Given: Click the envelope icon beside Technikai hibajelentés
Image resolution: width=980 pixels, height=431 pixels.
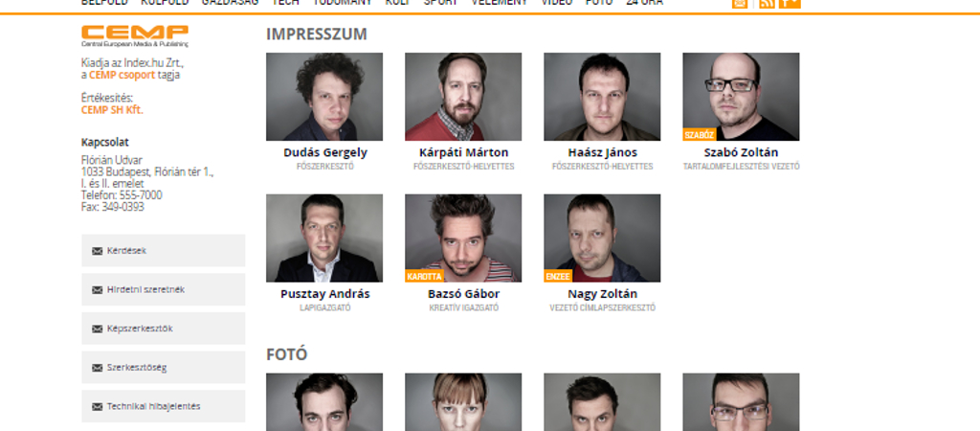Looking at the screenshot, I should coord(97,407).
